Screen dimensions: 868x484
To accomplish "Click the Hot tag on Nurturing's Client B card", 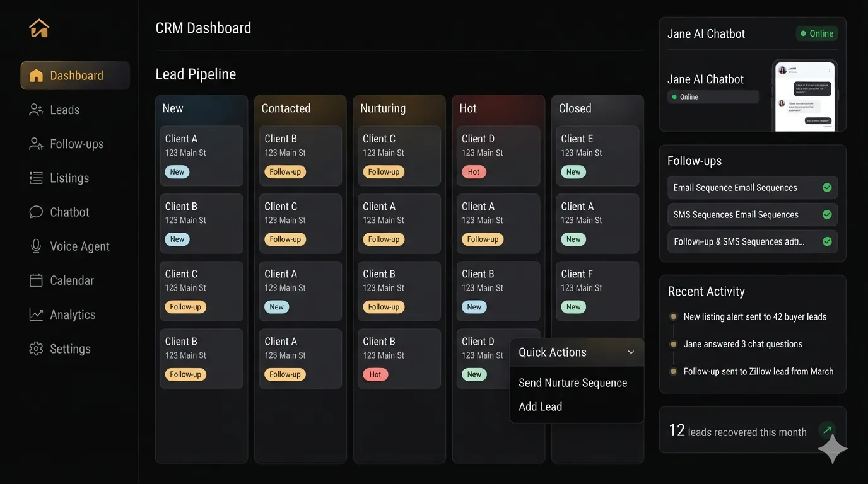I will click(x=375, y=374).
